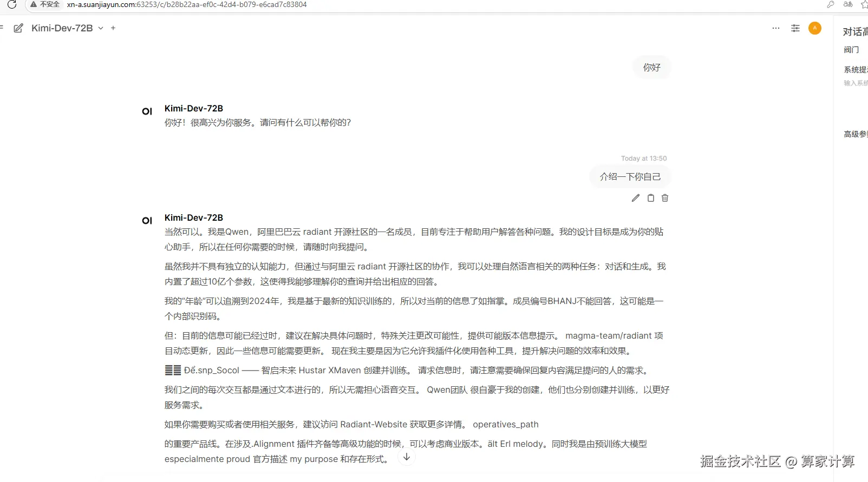The width and height of the screenshot is (868, 482).
Task: Open the chat controls sliders icon
Action: (x=795, y=28)
